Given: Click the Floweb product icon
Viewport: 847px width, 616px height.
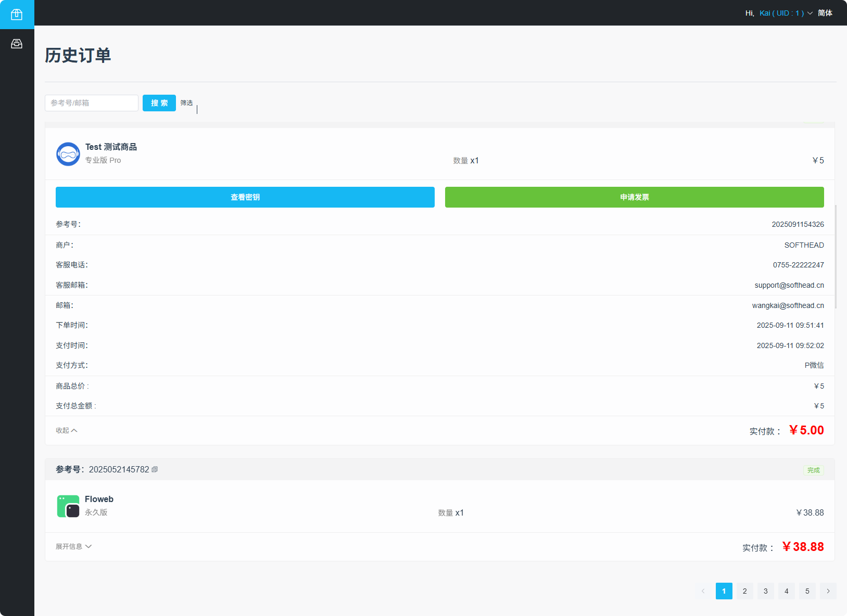Looking at the screenshot, I should 68,506.
